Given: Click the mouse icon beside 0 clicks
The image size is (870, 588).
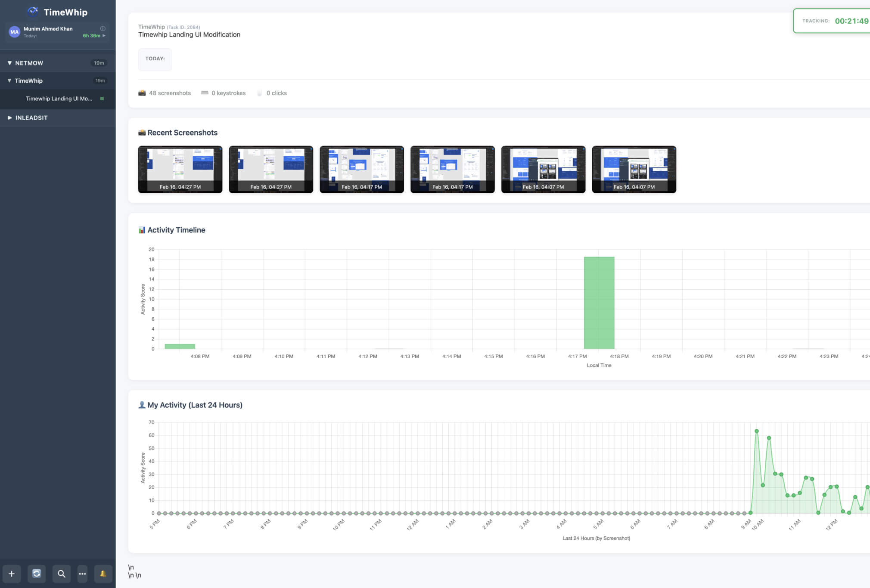Looking at the screenshot, I should (x=259, y=93).
